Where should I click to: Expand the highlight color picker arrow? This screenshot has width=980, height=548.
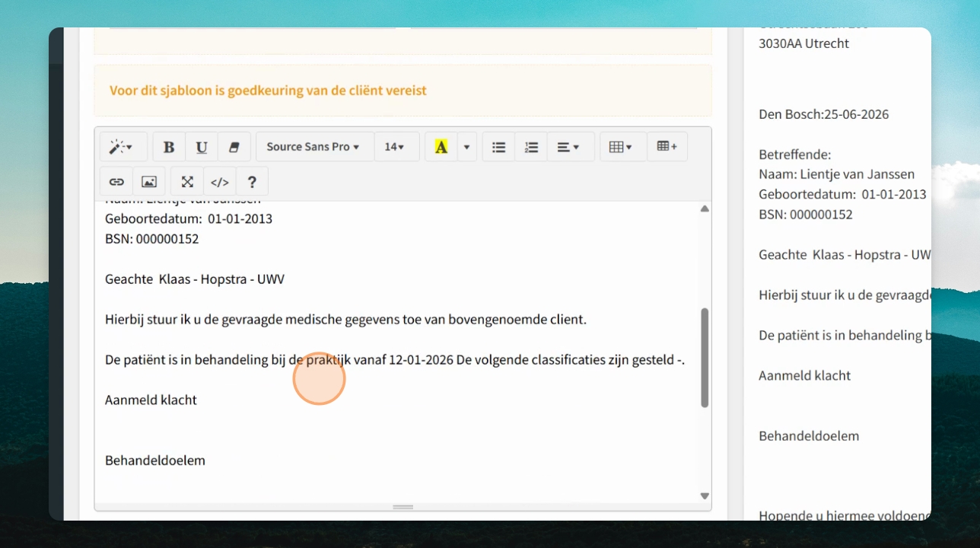coord(466,147)
